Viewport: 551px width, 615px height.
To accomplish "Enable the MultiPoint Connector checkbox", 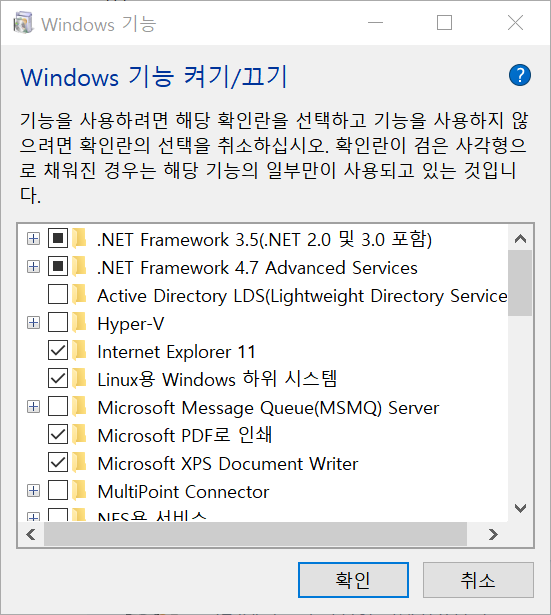I will [58, 491].
